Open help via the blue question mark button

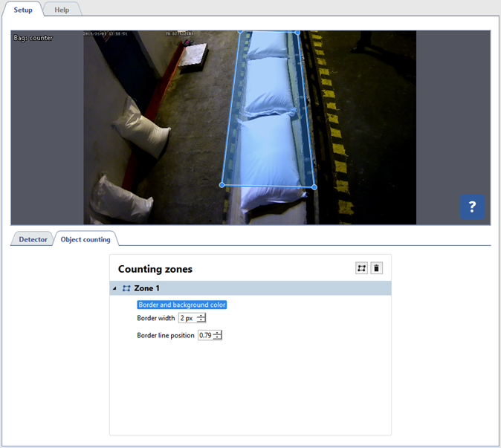(471, 207)
